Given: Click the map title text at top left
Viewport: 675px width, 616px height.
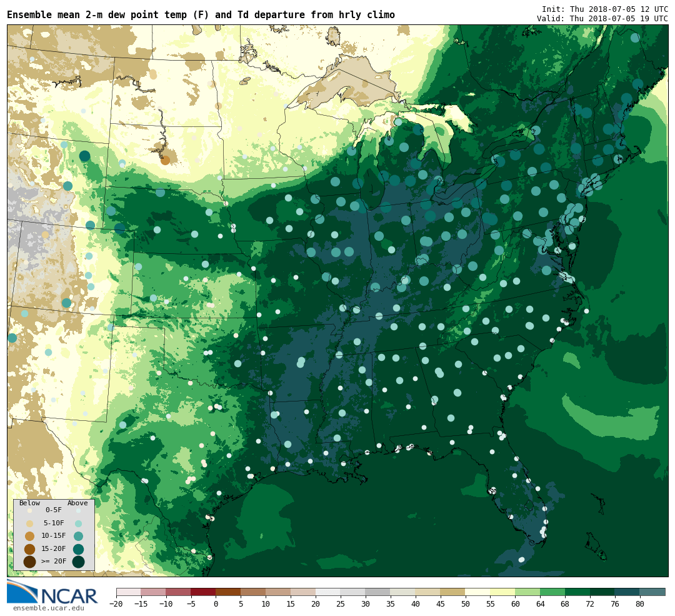Looking at the screenshot, I should tap(201, 15).
